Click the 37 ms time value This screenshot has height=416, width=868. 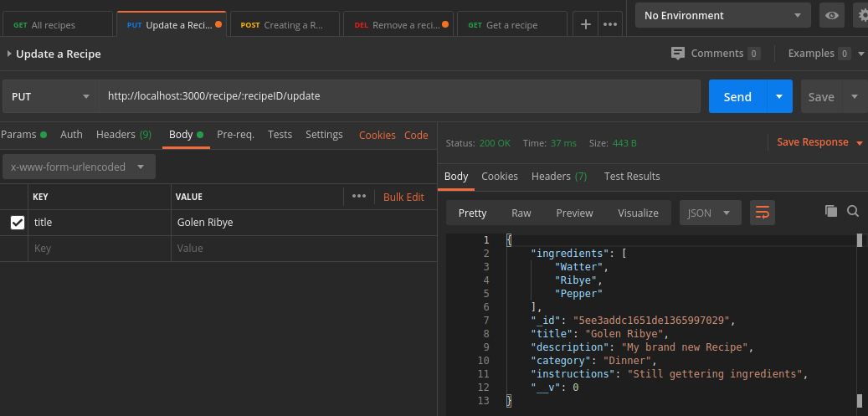coord(563,143)
